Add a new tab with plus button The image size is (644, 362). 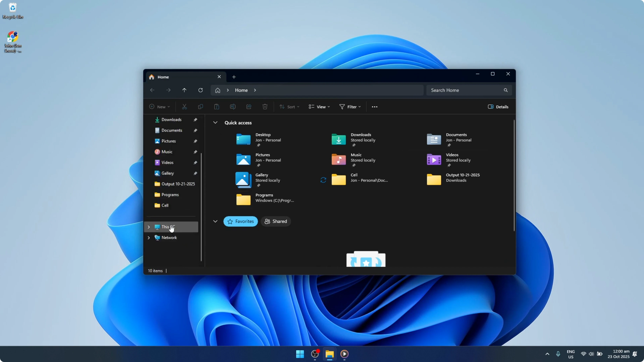234,77
